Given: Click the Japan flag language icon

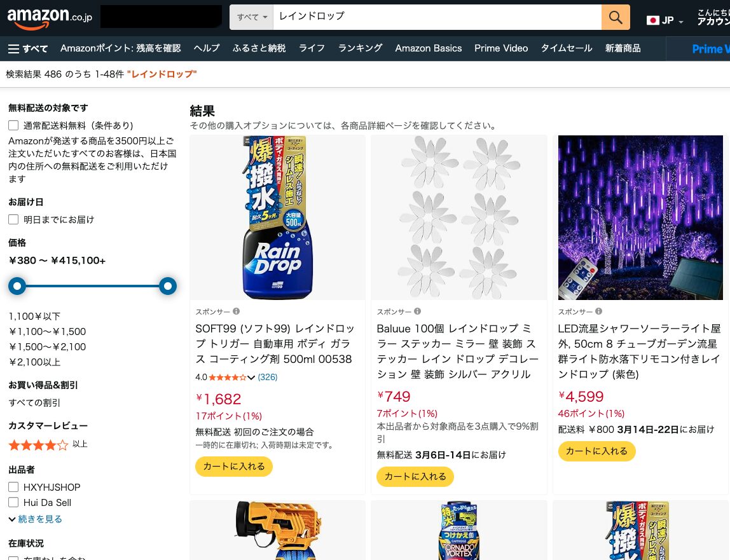Looking at the screenshot, I should pyautogui.click(x=652, y=20).
